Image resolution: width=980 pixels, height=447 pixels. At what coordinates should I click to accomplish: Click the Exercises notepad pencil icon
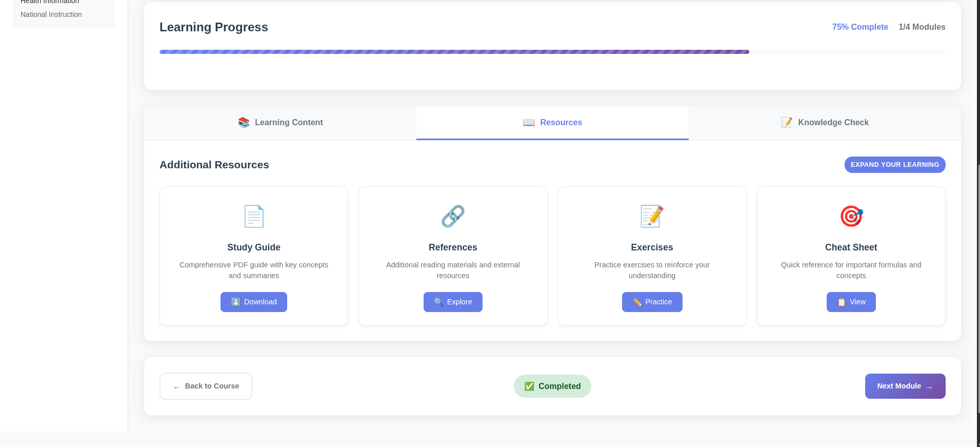point(652,216)
